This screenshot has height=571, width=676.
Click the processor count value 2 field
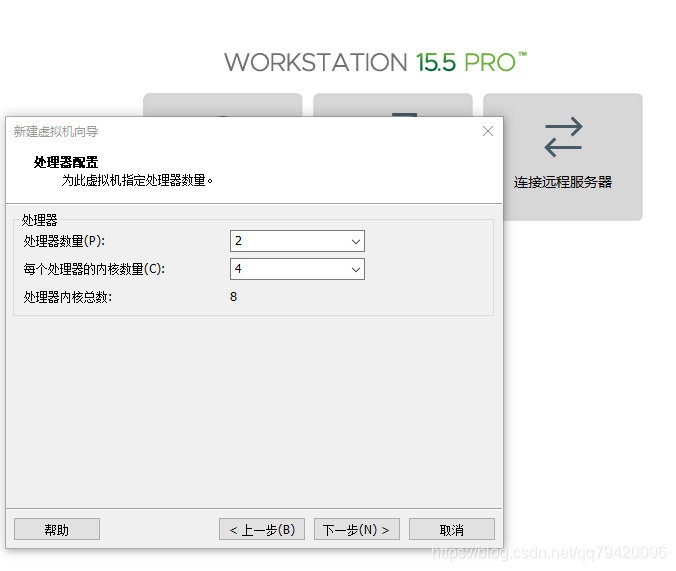(x=297, y=241)
